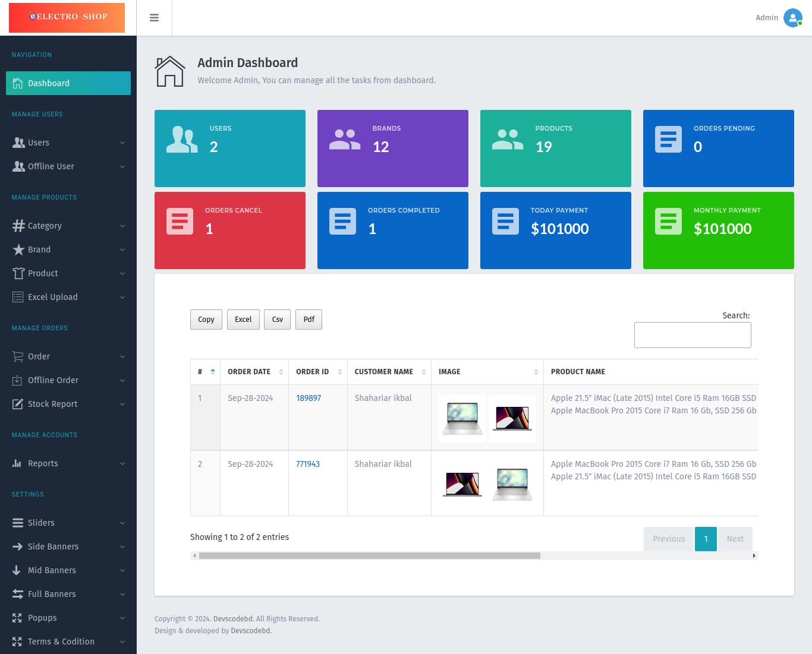Open the Excel Upload menu item
This screenshot has height=654, width=812.
(x=52, y=297)
